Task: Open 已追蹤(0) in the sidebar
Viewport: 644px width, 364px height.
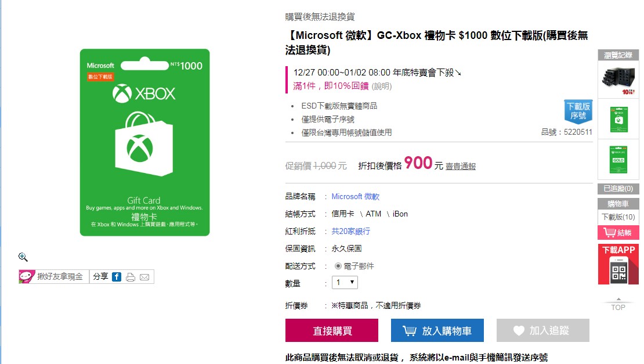Action: coord(617,189)
